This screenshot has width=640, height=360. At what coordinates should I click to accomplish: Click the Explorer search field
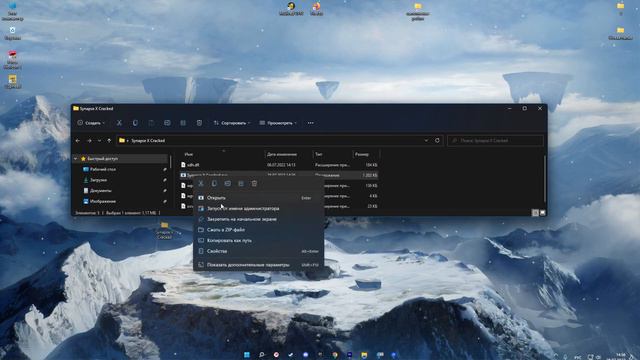pyautogui.click(x=496, y=140)
